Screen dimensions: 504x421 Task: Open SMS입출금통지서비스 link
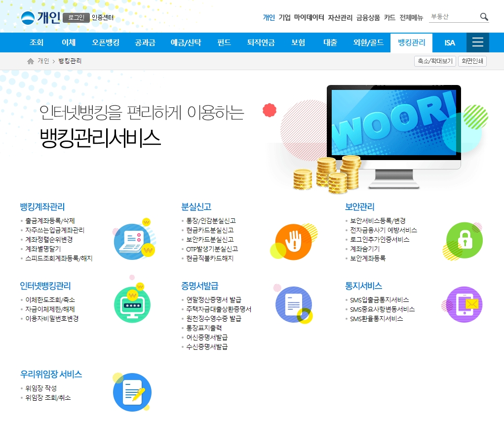tap(380, 299)
